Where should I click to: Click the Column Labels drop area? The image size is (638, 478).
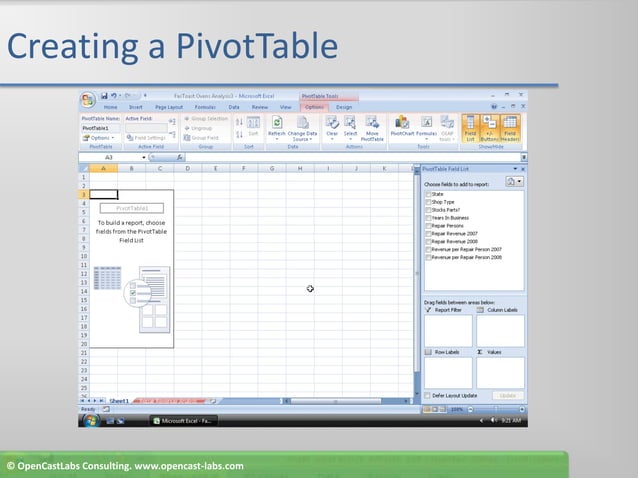coord(500,331)
